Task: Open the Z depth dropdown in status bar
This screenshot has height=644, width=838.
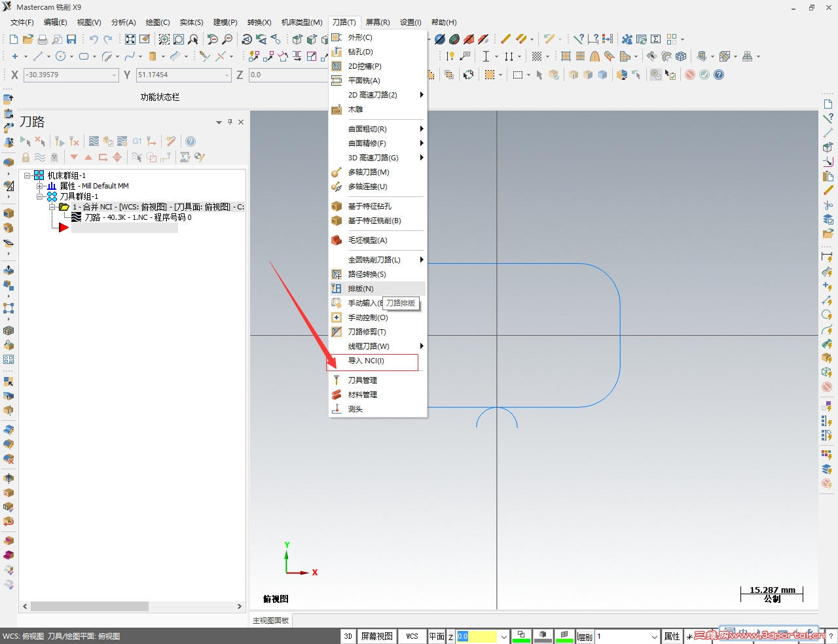Action: pyautogui.click(x=504, y=637)
